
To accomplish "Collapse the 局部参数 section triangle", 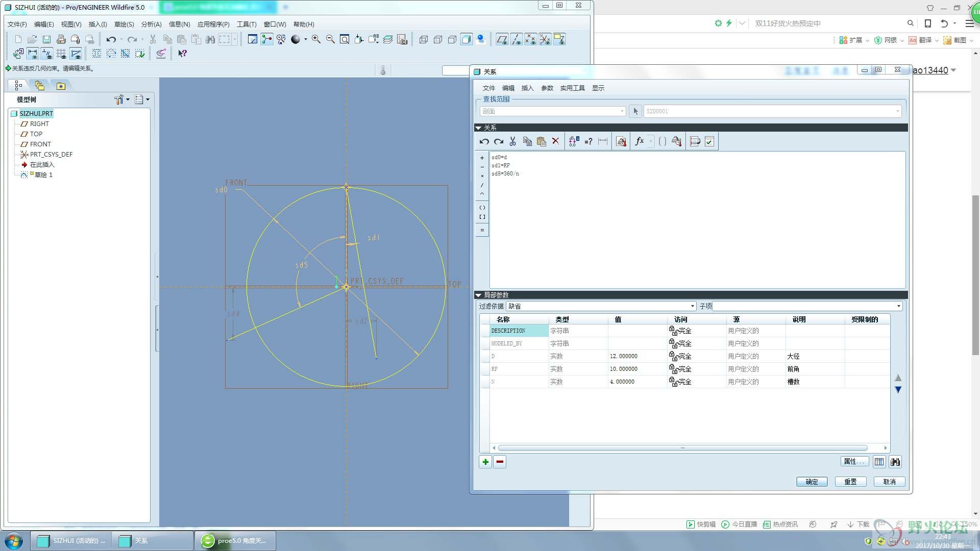I will pos(478,295).
